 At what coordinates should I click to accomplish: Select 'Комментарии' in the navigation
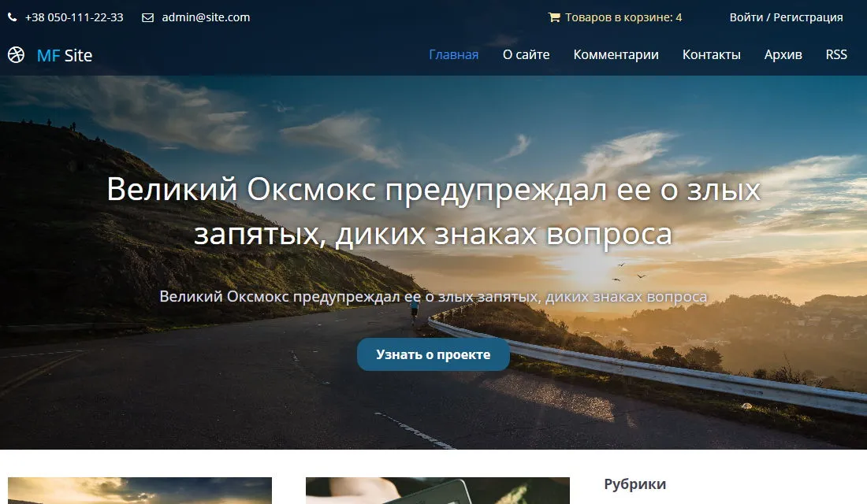[x=616, y=54]
